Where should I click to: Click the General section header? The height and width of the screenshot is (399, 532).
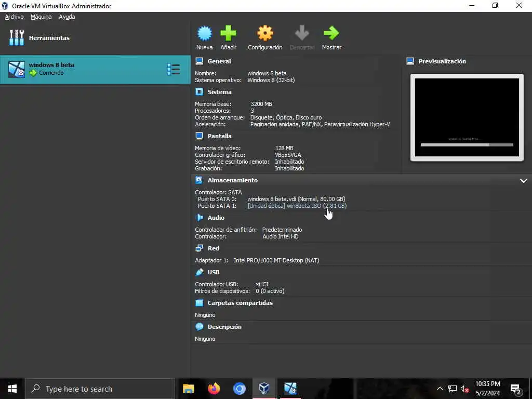[x=219, y=61]
